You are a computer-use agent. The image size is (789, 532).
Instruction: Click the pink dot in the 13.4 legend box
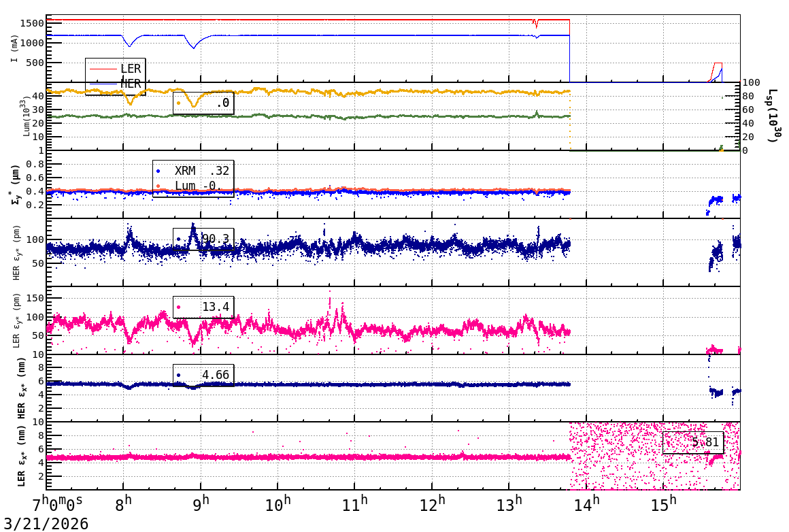(179, 307)
